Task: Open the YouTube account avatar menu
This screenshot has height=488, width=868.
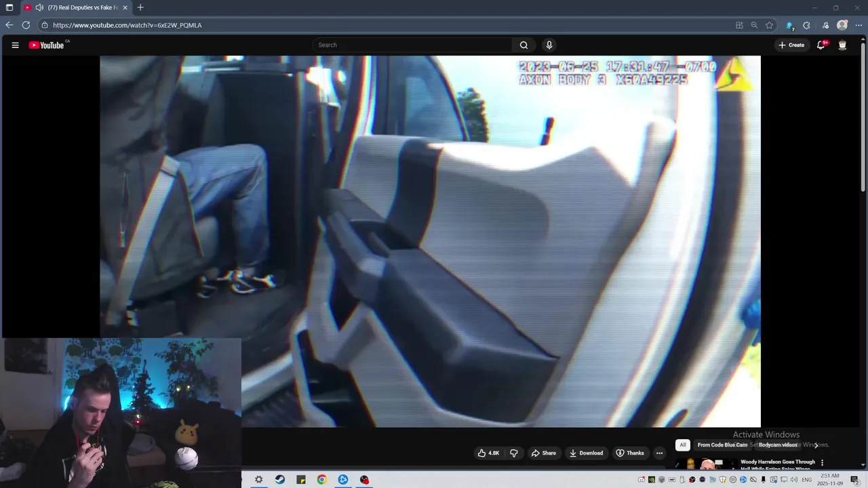Action: [842, 45]
